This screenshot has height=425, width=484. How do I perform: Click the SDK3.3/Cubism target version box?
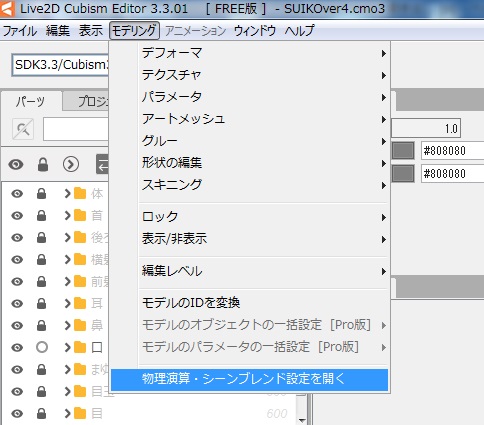point(61,65)
